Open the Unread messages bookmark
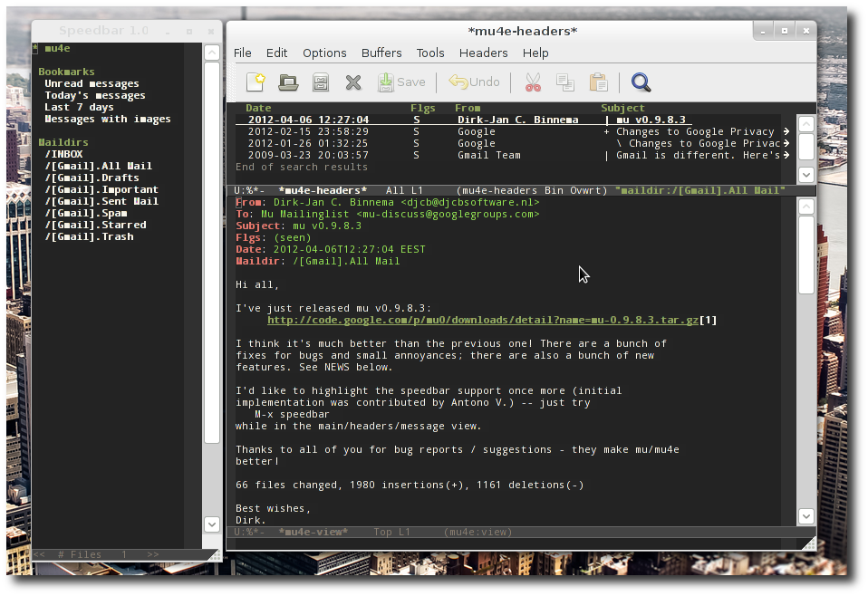This screenshot has width=868, height=596. pyautogui.click(x=92, y=83)
